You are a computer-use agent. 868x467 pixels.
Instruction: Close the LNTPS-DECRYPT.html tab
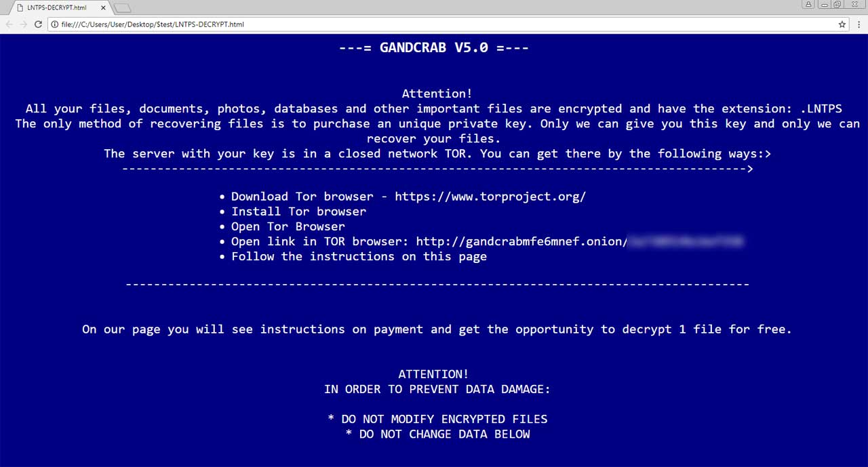102,7
